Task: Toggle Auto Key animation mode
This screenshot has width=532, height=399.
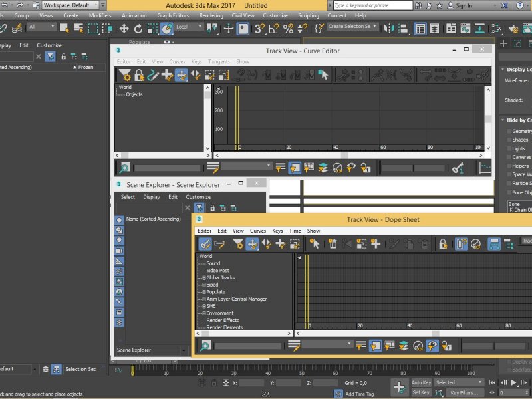Action: coord(421,383)
